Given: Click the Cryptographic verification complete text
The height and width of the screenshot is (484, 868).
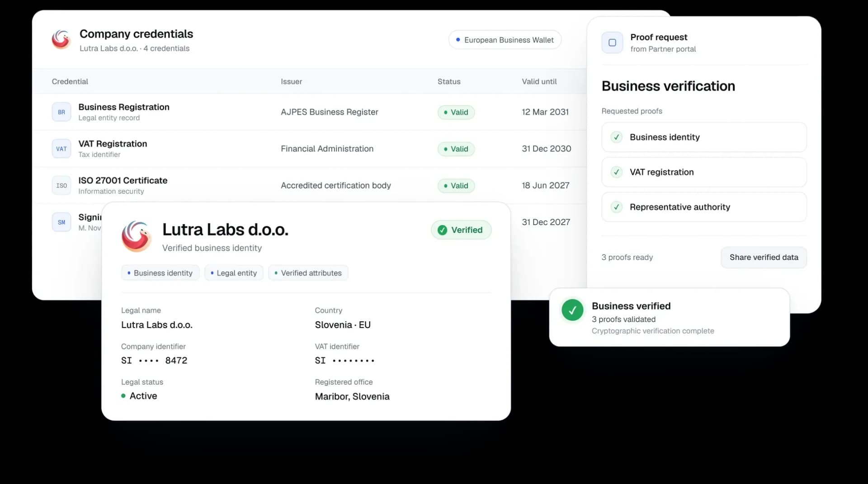Looking at the screenshot, I should coord(653,331).
